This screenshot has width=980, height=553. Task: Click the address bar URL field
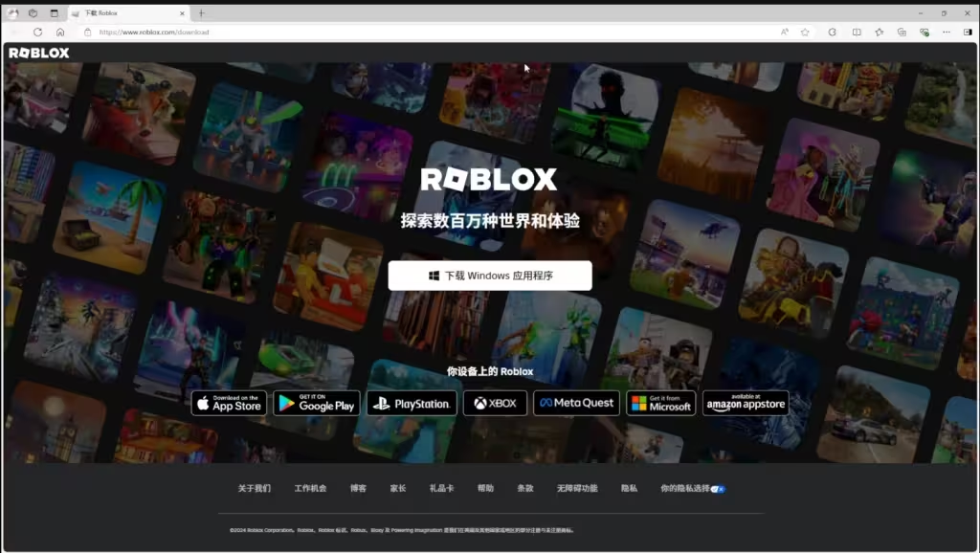pyautogui.click(x=432, y=32)
